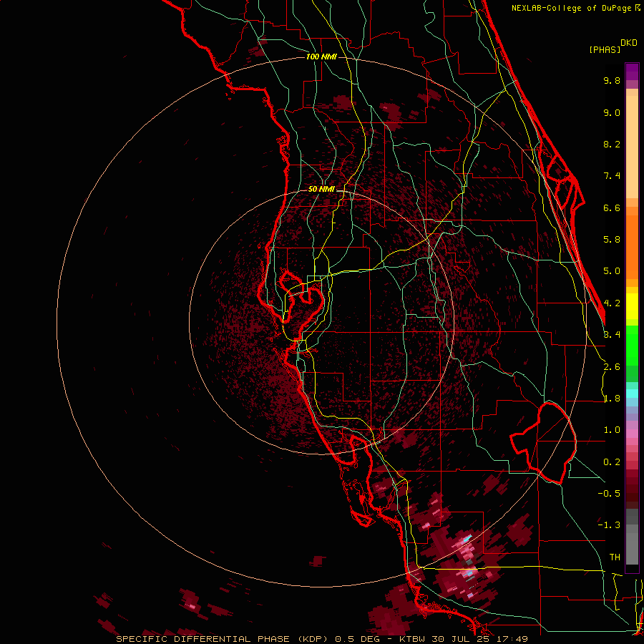Click the 7.4 scale value

click(x=612, y=176)
